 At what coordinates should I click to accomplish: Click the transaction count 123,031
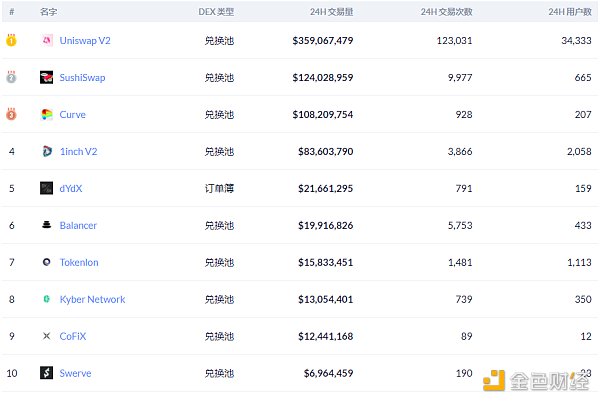pyautogui.click(x=455, y=41)
